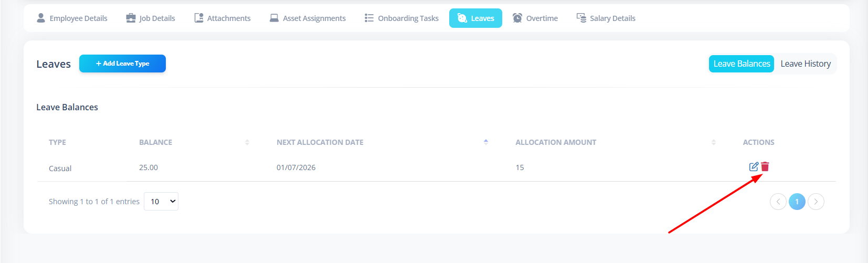Click the allocation amount 15 cell

(520, 167)
